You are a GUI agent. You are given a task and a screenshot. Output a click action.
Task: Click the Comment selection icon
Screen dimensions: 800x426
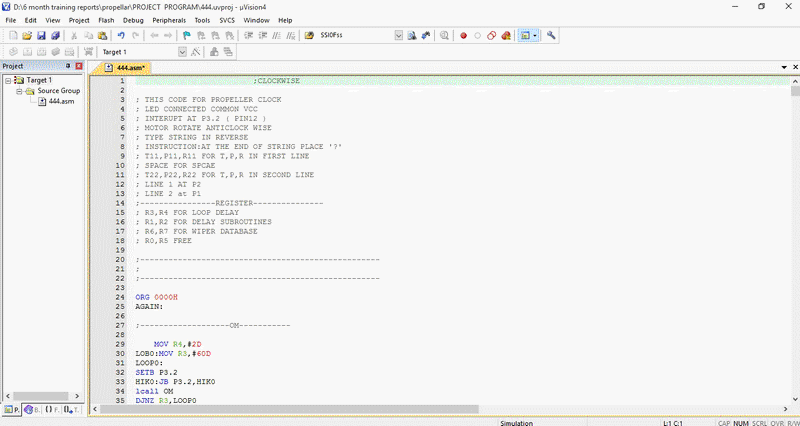(x=277, y=36)
